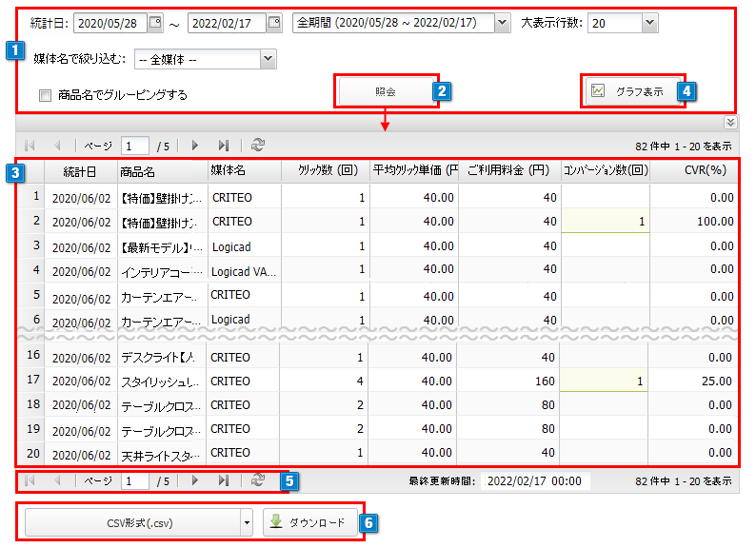Click the top page number input field
This screenshot has width=756, height=548.
pos(134,146)
